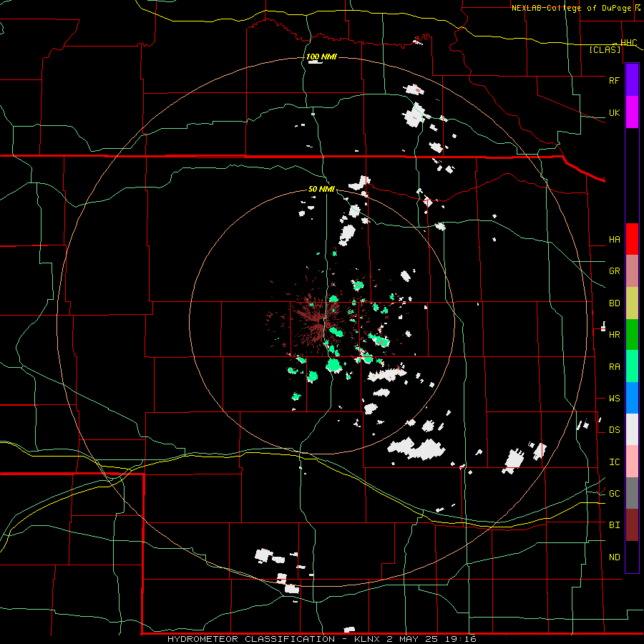Click the WS legend label
644x644 pixels.
click(614, 399)
